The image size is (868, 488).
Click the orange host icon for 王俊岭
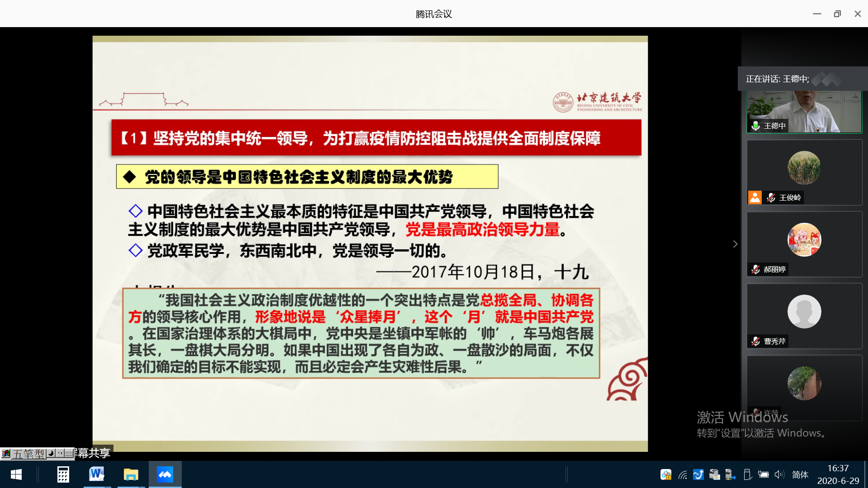click(755, 197)
